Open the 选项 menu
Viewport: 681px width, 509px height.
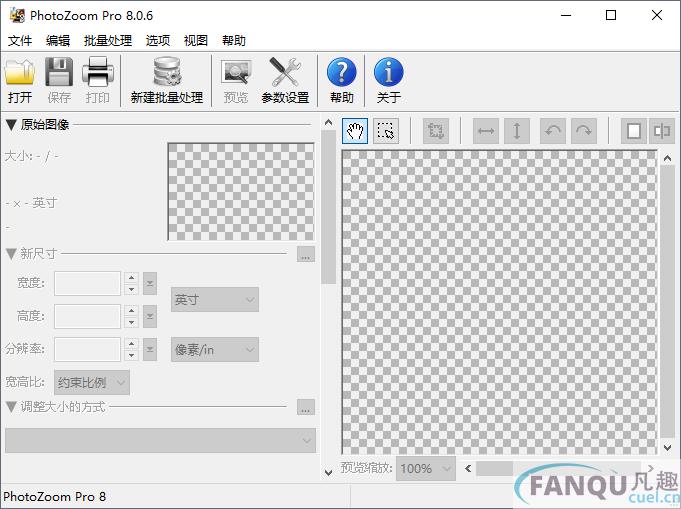tap(158, 41)
